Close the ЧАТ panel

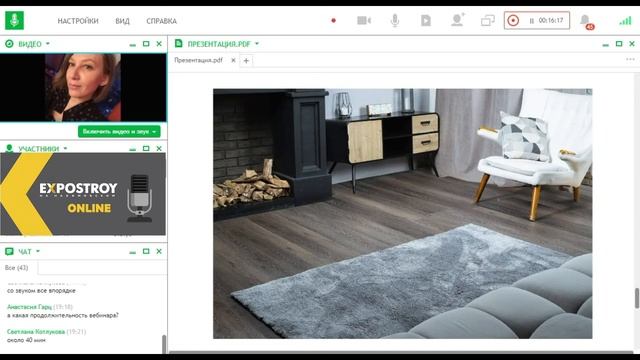click(x=159, y=251)
